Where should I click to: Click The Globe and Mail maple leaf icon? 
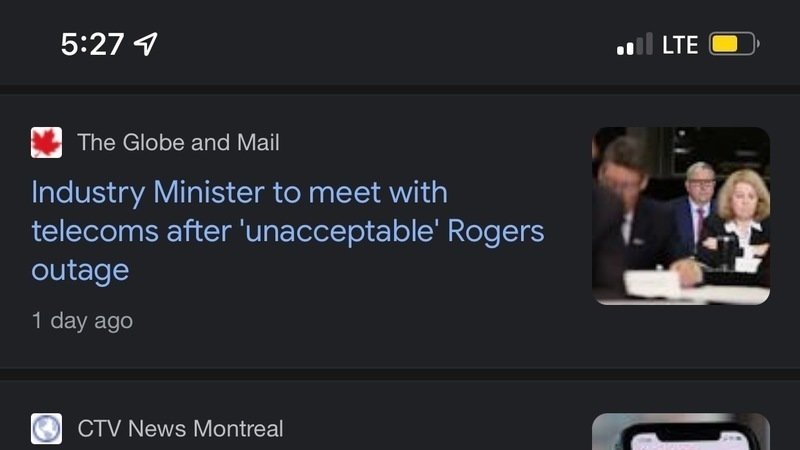pyautogui.click(x=46, y=143)
